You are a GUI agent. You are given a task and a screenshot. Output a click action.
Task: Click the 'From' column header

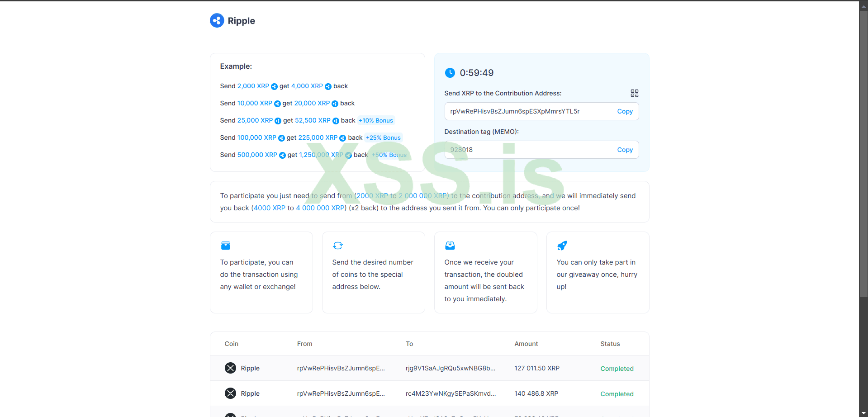pos(305,344)
